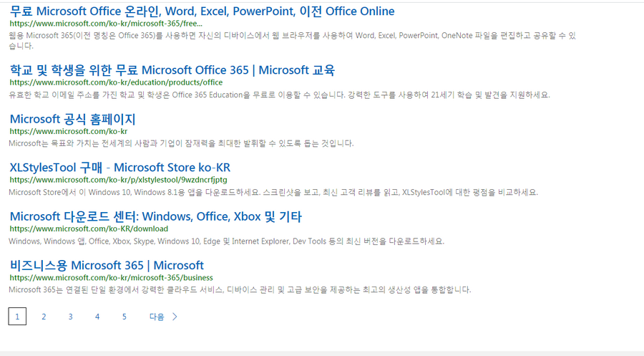
Task: Click the snippet starting Windows, Windows 앱, Office
Action: tap(227, 241)
